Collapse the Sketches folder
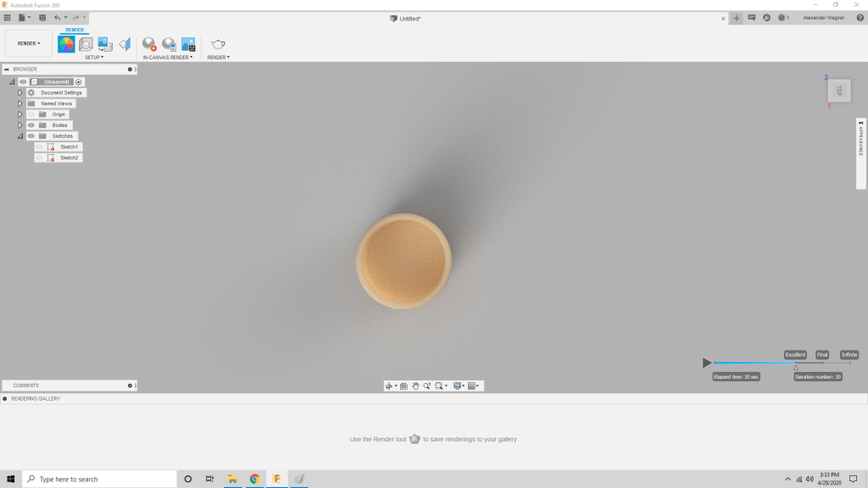This screenshot has width=868, height=488. 19,136
